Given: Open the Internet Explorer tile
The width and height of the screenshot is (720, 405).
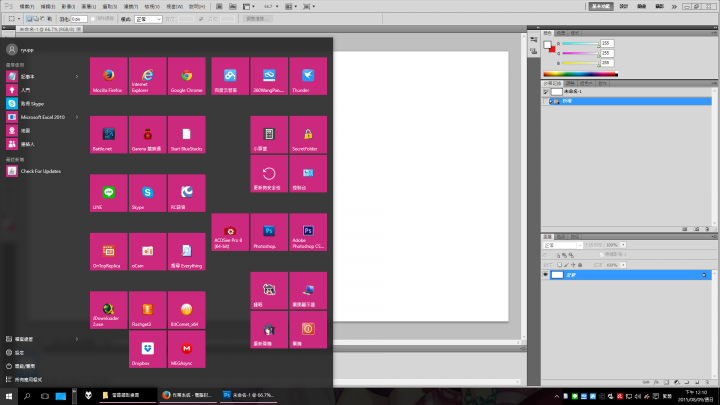Looking at the screenshot, I should point(148,75).
